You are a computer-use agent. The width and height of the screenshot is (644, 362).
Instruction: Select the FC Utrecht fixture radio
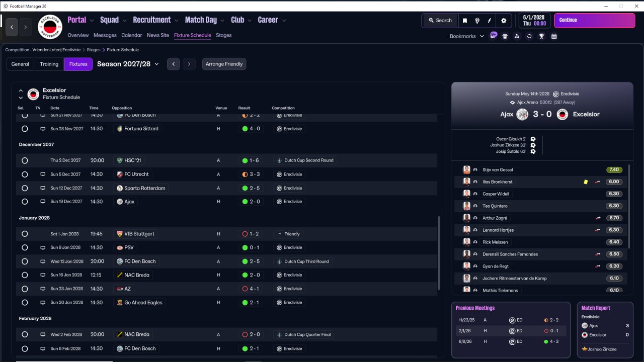[x=25, y=174]
